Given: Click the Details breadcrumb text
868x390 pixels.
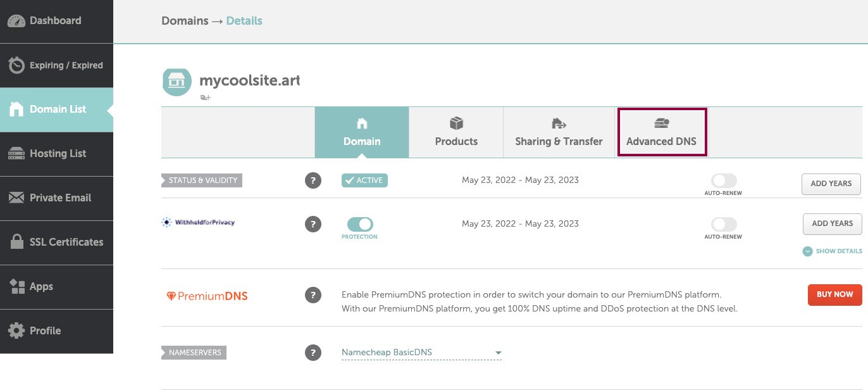Looking at the screenshot, I should pyautogui.click(x=244, y=21).
